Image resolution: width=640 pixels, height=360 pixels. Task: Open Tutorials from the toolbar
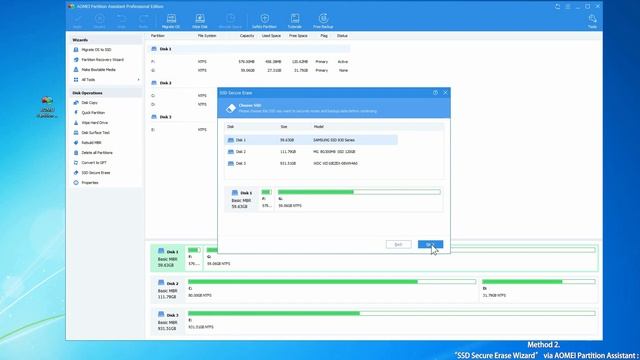coord(295,21)
